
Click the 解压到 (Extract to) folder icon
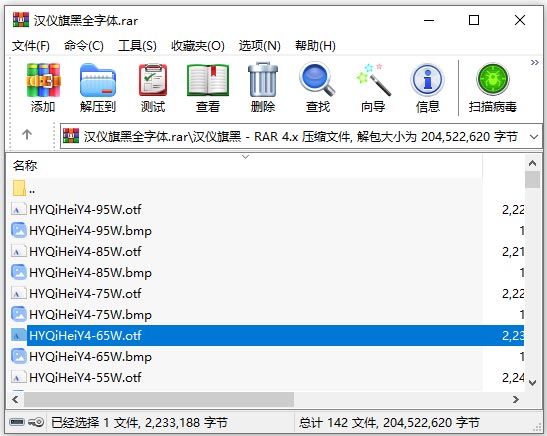pos(98,80)
